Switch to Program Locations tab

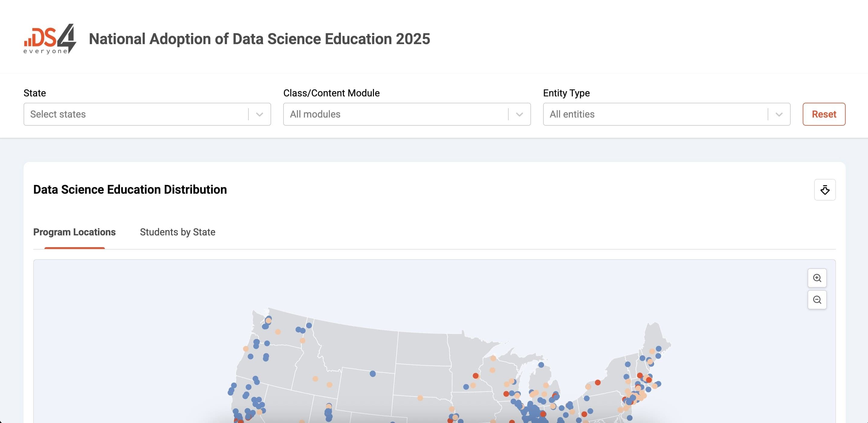[x=74, y=232]
